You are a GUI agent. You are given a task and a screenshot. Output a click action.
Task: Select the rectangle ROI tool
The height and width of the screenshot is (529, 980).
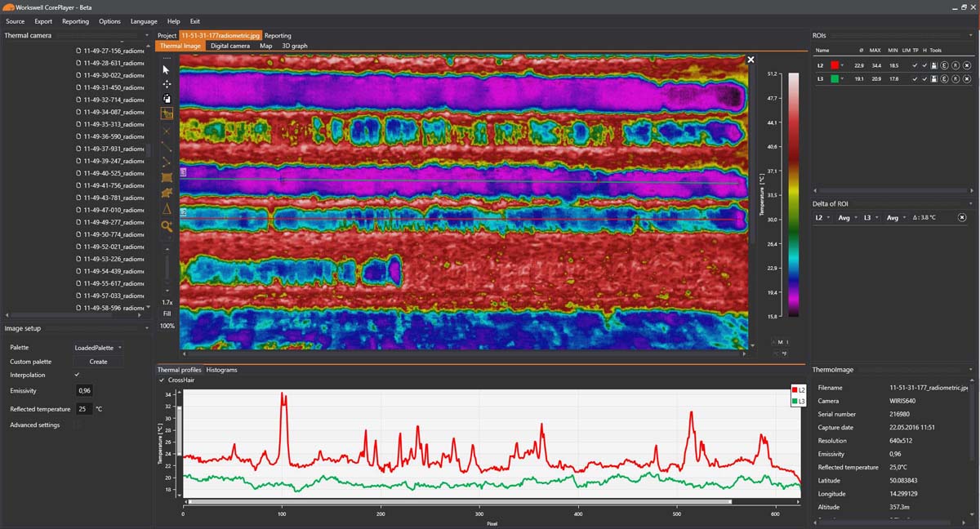pos(167,177)
